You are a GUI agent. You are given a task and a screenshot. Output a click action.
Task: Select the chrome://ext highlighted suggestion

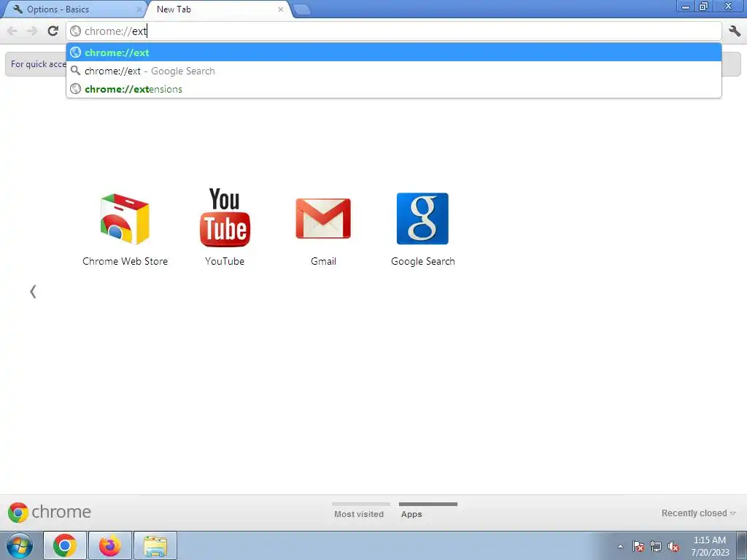[394, 52]
